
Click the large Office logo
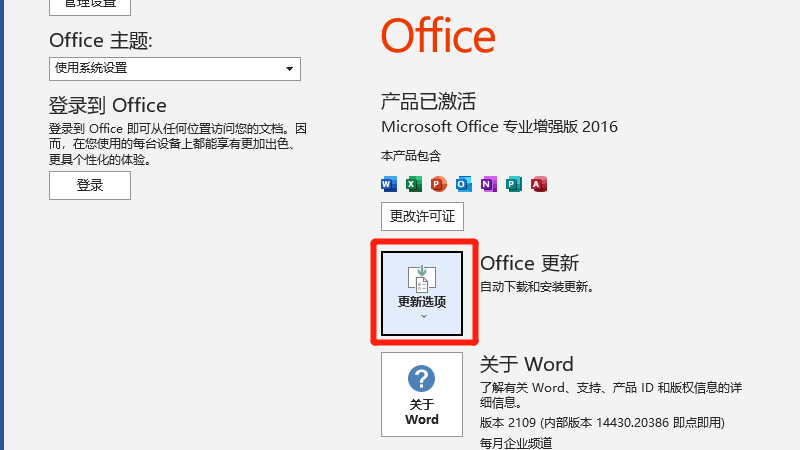pos(438,36)
